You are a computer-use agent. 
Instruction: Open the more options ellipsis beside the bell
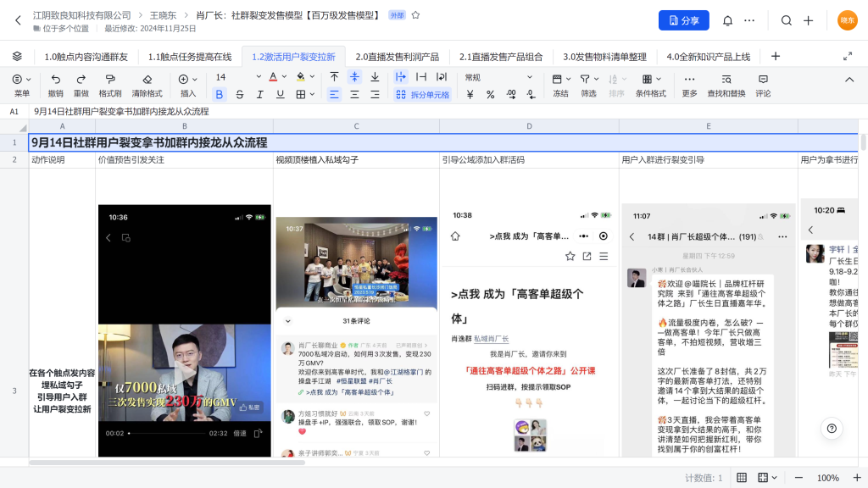coord(749,20)
